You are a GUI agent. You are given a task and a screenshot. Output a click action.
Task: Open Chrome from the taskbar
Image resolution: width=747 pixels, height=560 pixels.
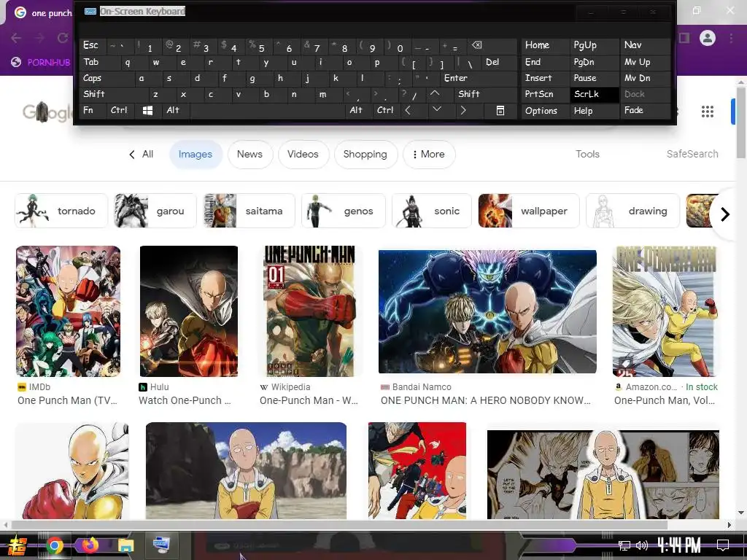pyautogui.click(x=55, y=545)
